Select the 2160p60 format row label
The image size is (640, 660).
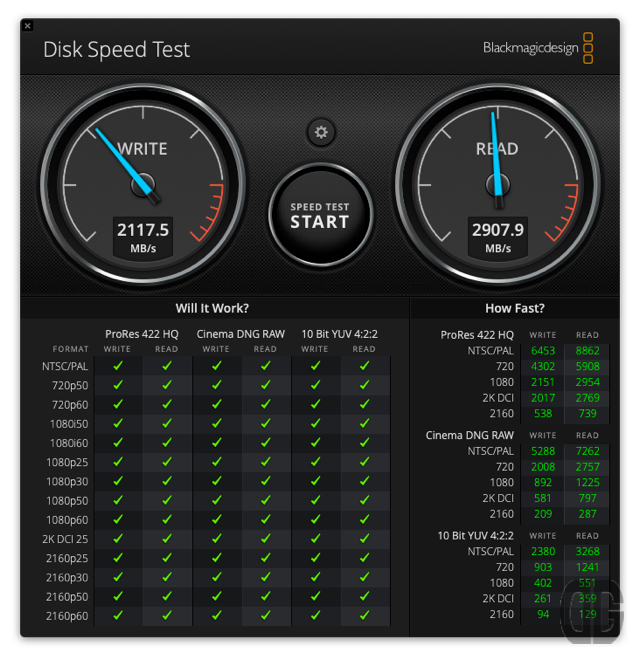[x=67, y=616]
